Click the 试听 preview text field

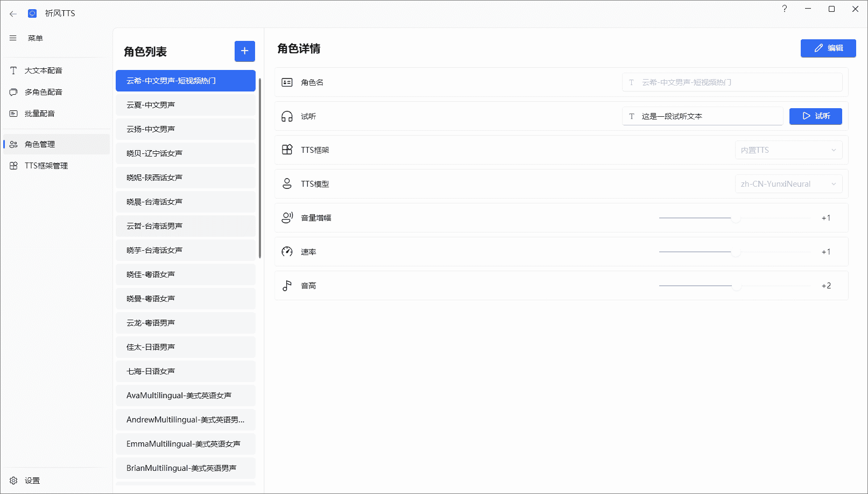(702, 116)
